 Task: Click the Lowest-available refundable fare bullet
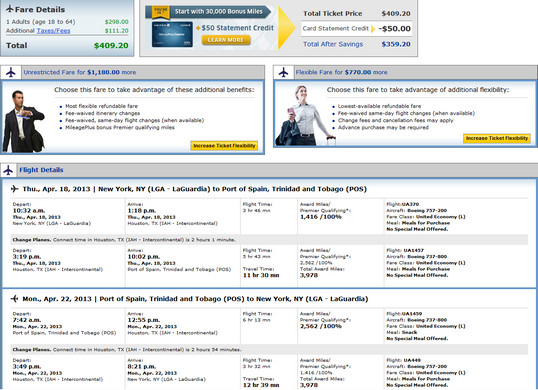coord(379,106)
